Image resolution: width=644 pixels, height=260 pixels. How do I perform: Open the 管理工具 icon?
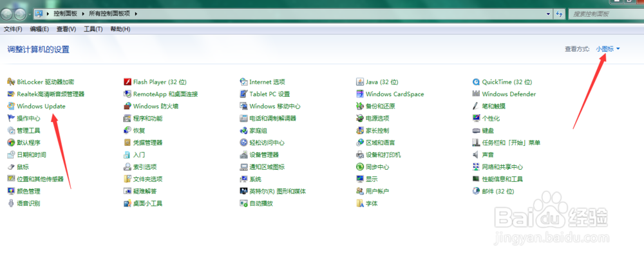tap(11, 130)
